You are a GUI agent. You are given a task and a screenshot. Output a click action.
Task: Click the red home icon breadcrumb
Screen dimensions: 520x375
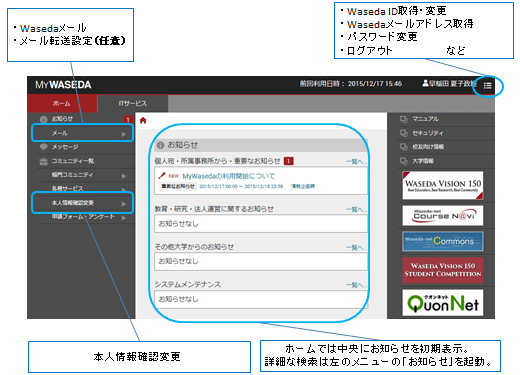click(143, 120)
